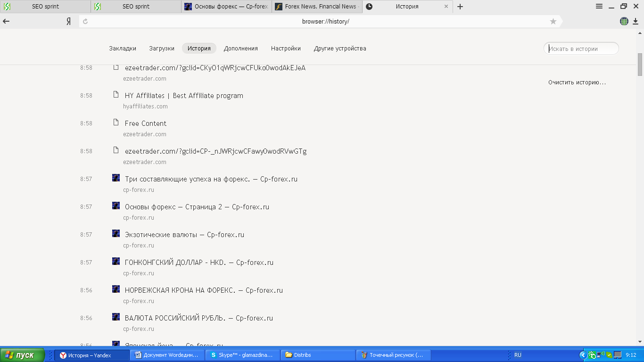
Task: Focus the Искать в истории search field
Action: tap(581, 49)
